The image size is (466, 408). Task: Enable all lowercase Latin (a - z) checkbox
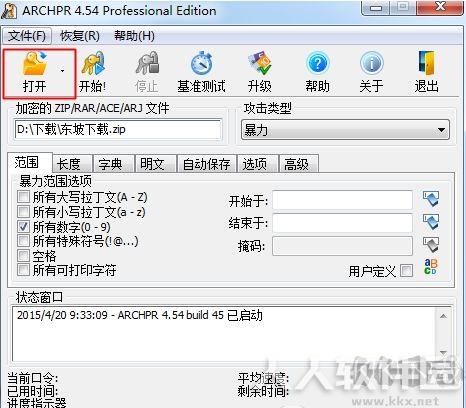coord(23,212)
